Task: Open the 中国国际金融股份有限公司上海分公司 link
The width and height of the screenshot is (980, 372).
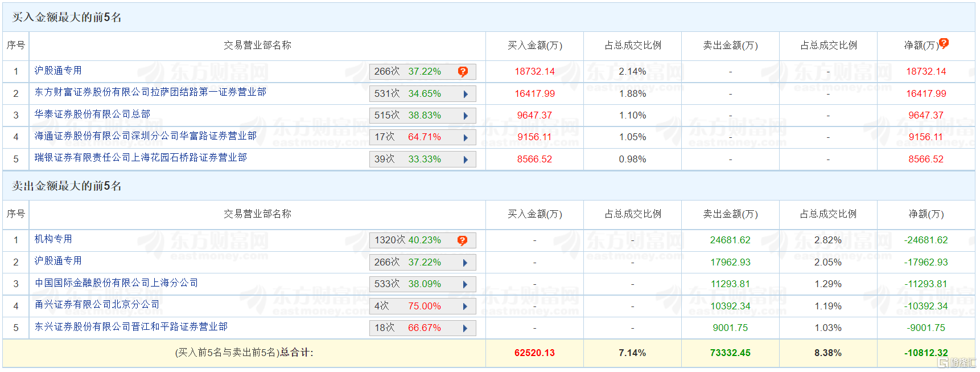Action: click(x=116, y=283)
